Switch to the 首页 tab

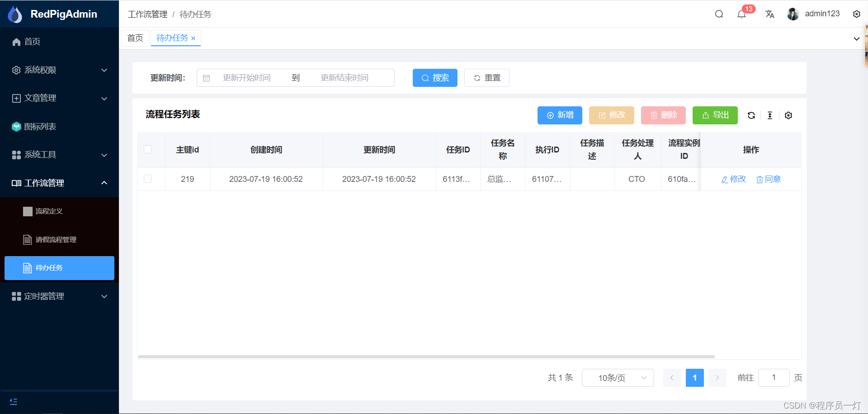pos(135,38)
